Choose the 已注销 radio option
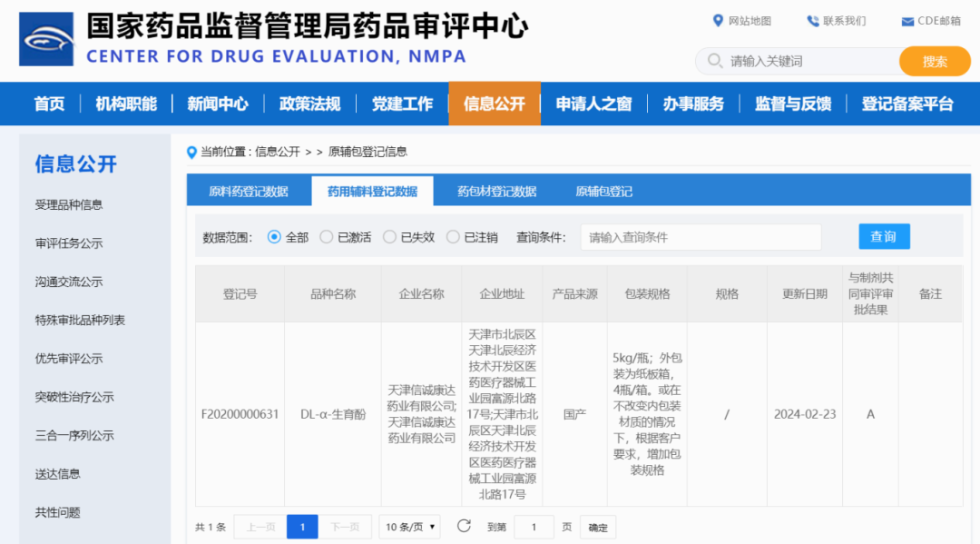980x544 pixels. 454,236
